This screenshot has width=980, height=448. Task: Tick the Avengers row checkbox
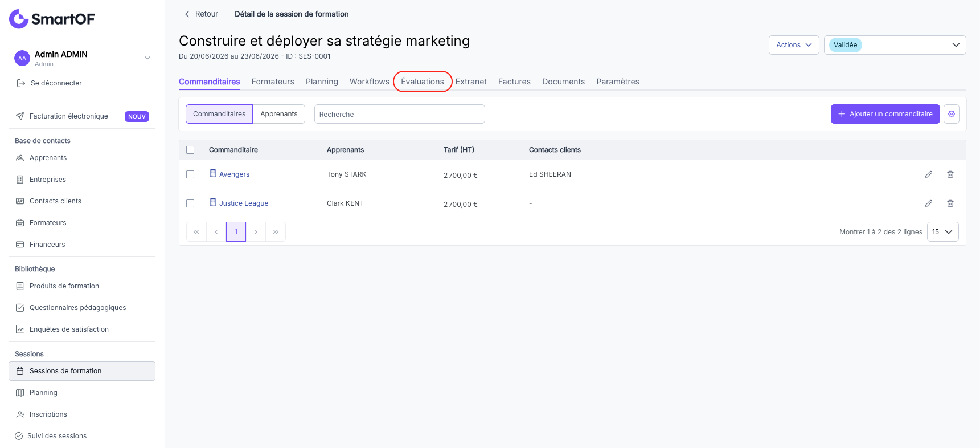click(x=190, y=174)
